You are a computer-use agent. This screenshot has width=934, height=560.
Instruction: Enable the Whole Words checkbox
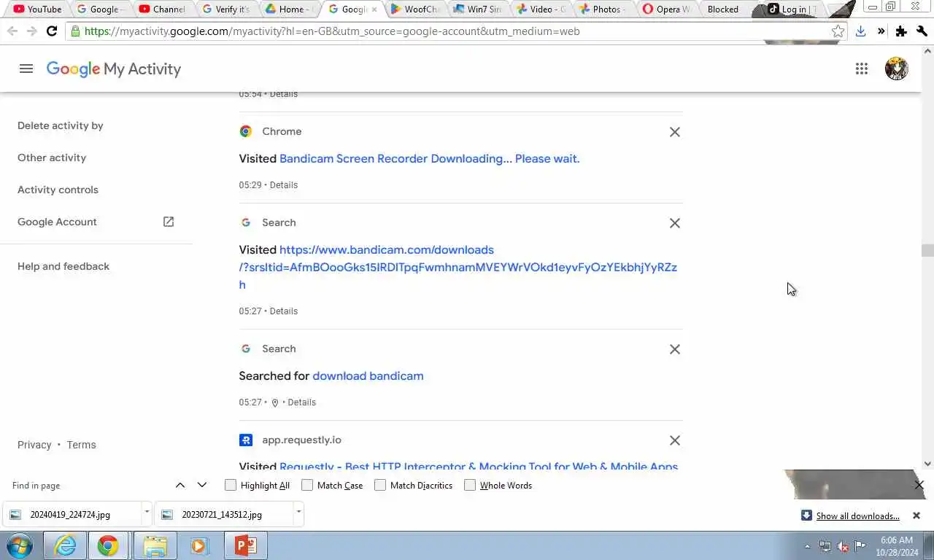[x=470, y=485]
